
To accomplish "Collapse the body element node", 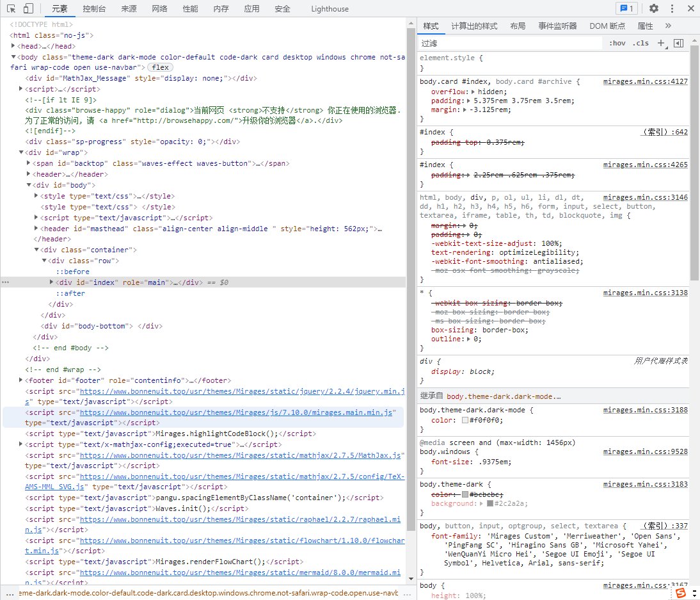I will tap(13, 57).
